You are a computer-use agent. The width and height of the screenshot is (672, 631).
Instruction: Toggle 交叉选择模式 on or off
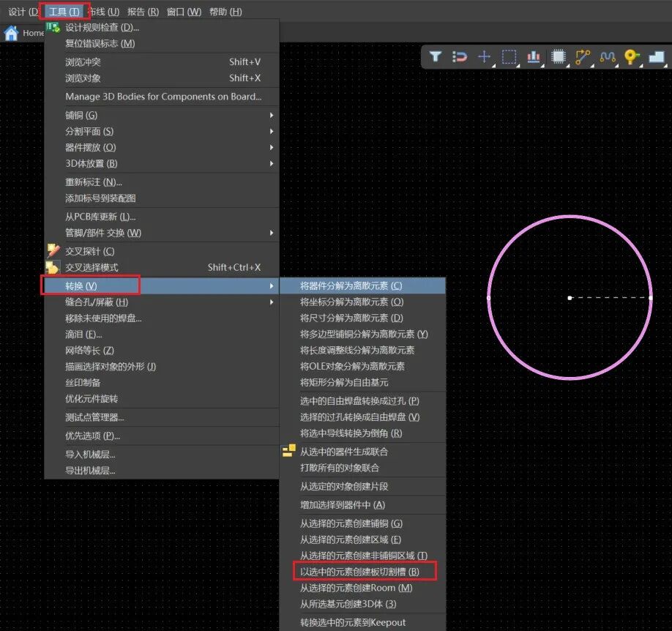92,267
